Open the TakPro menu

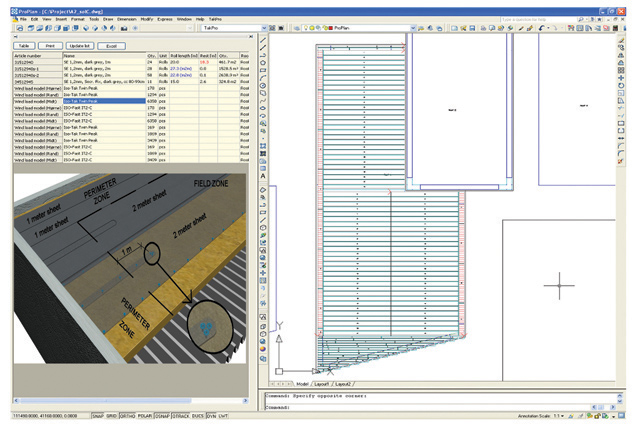point(215,19)
